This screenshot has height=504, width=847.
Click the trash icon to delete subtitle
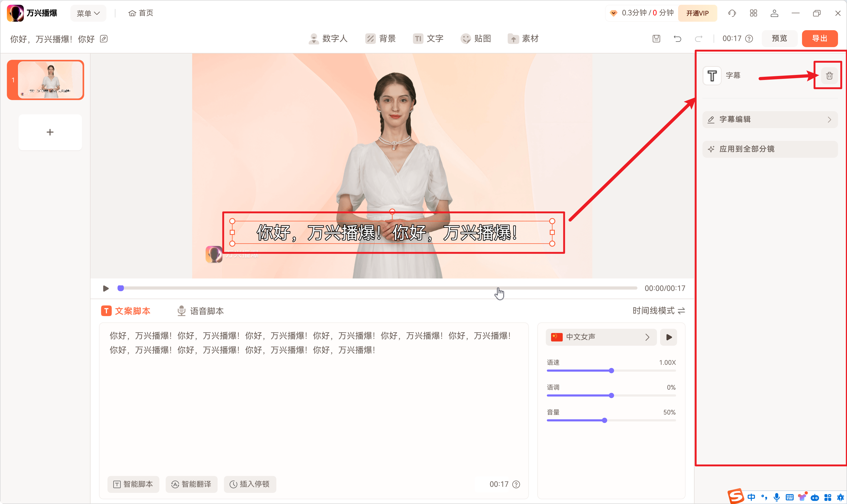click(x=829, y=75)
